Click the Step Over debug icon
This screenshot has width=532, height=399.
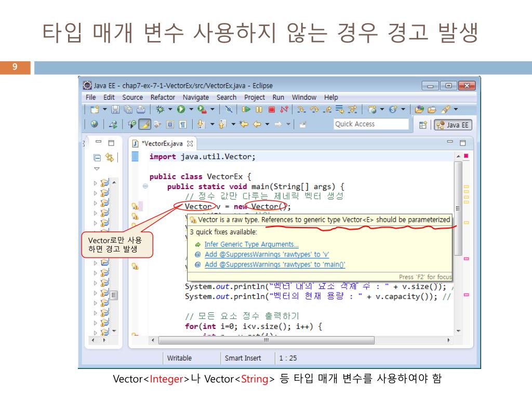[x=314, y=109]
